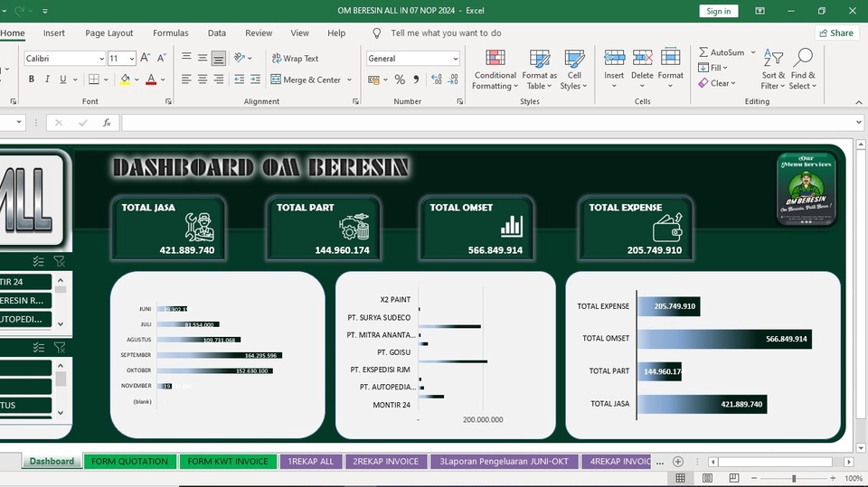868x487 pixels.
Task: Click the Insert cells icon
Action: (x=614, y=59)
